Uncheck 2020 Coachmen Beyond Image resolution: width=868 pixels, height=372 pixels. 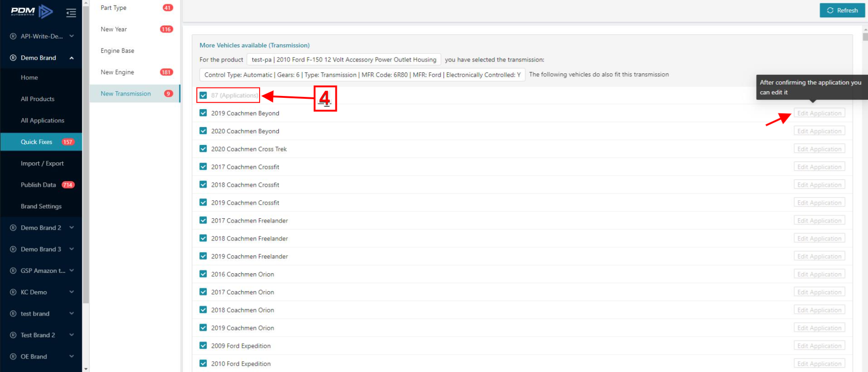coord(203,131)
